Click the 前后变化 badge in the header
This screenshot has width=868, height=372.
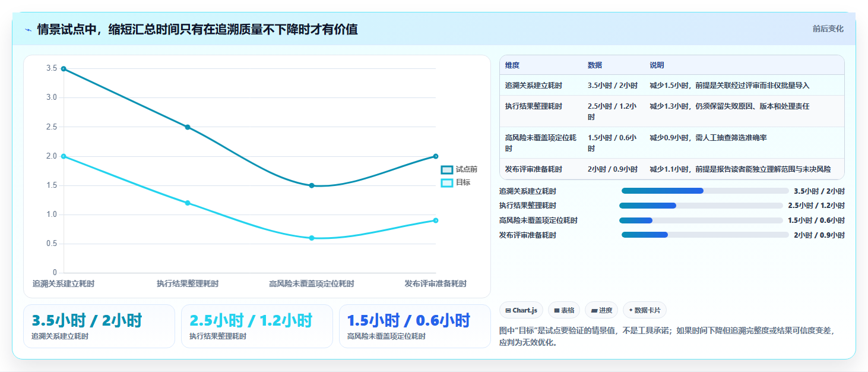pyautogui.click(x=828, y=29)
